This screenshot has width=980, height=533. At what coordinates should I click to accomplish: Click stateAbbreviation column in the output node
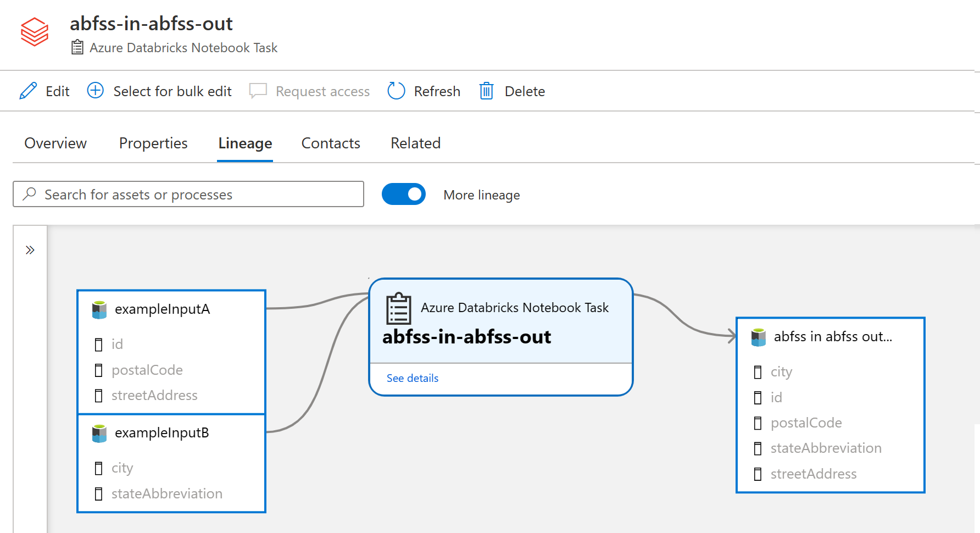pos(826,448)
